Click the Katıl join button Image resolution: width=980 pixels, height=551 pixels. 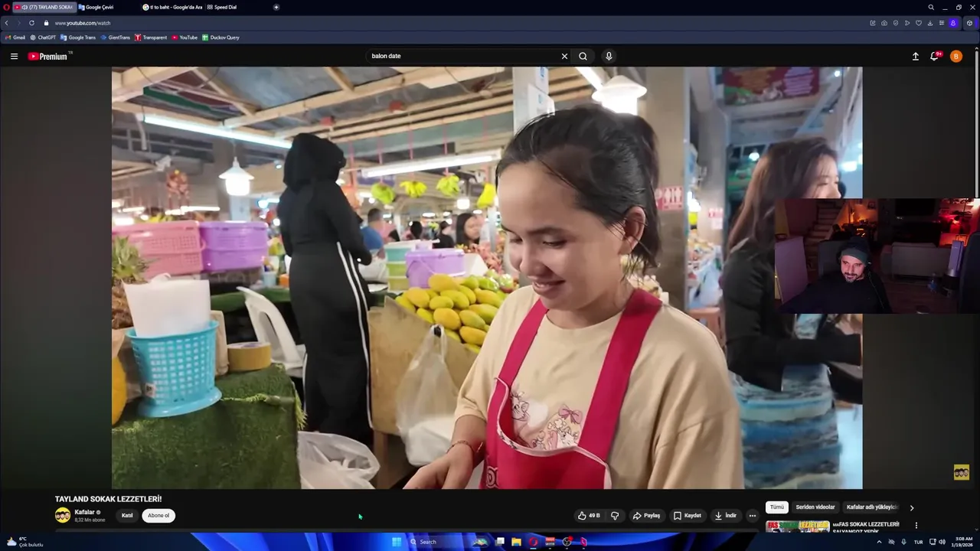point(127,516)
